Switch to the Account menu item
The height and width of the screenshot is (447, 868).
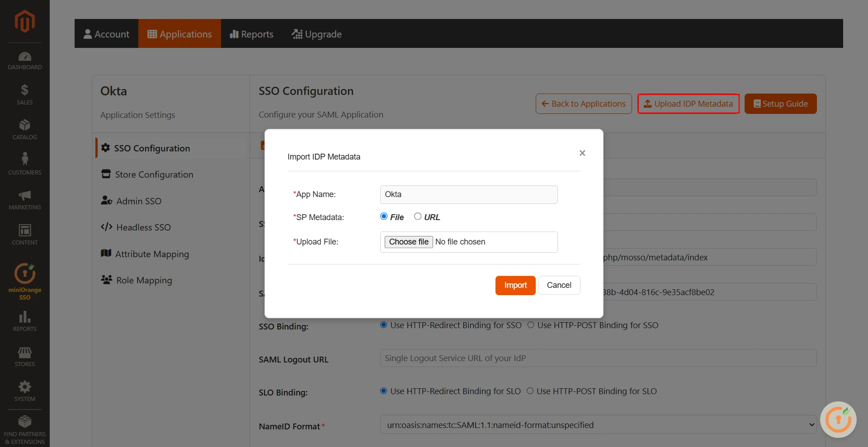coord(106,33)
